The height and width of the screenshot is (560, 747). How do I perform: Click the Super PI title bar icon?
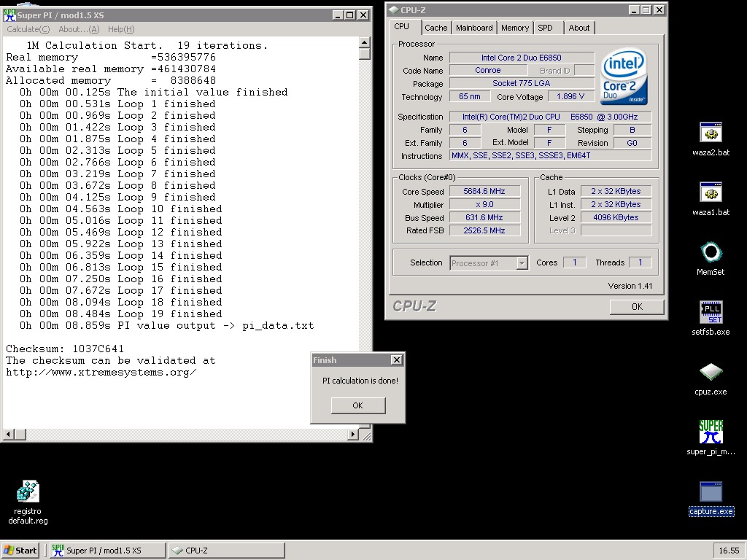click(9, 15)
